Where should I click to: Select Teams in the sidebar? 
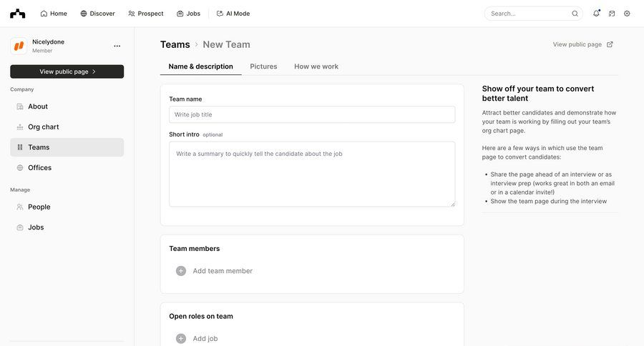(x=67, y=147)
